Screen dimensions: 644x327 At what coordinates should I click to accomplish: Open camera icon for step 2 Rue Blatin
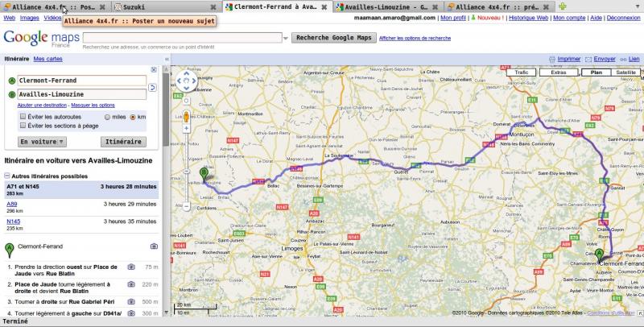pos(131,284)
